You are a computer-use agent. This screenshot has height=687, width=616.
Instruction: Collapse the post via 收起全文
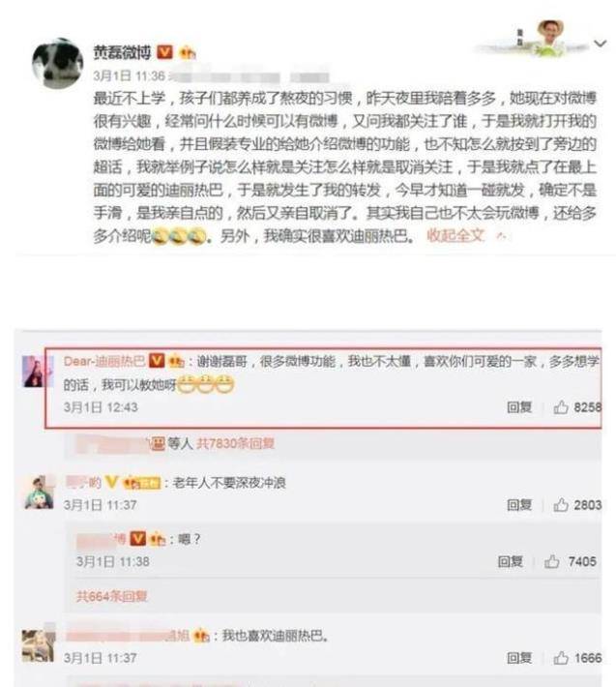pyautogui.click(x=455, y=236)
